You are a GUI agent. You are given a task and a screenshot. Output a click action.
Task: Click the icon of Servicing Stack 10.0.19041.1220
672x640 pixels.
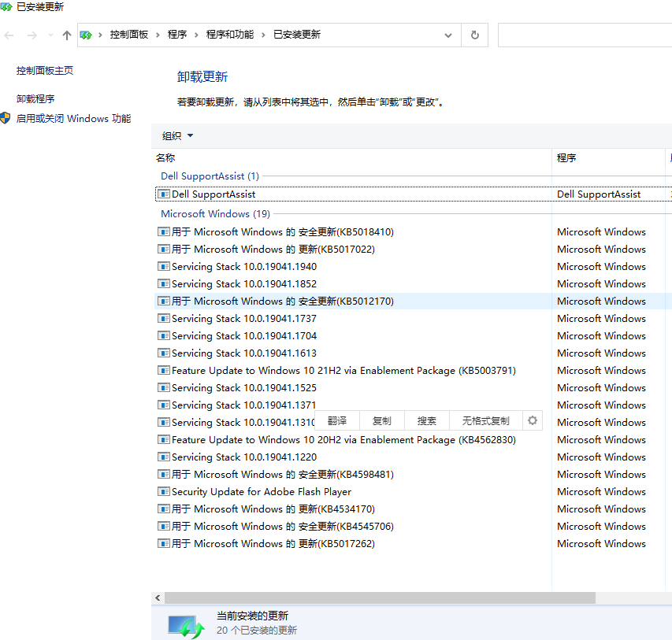coord(163,457)
